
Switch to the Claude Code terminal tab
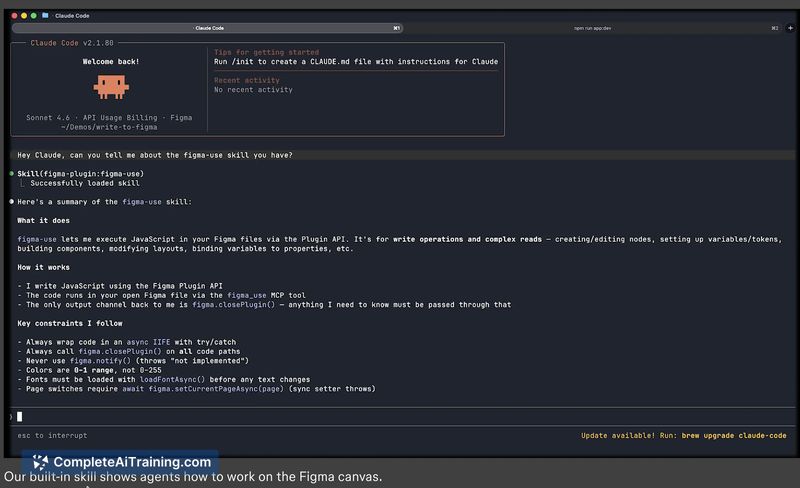208,28
